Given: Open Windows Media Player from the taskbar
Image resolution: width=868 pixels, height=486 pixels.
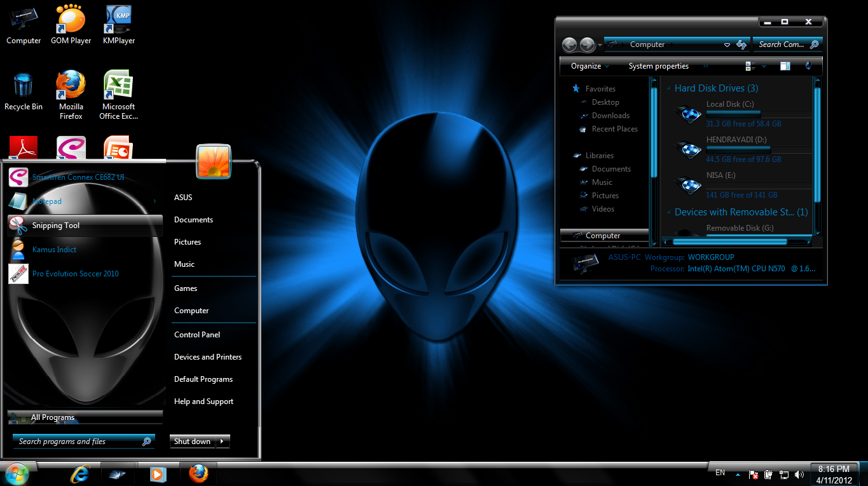Looking at the screenshot, I should click(x=158, y=474).
